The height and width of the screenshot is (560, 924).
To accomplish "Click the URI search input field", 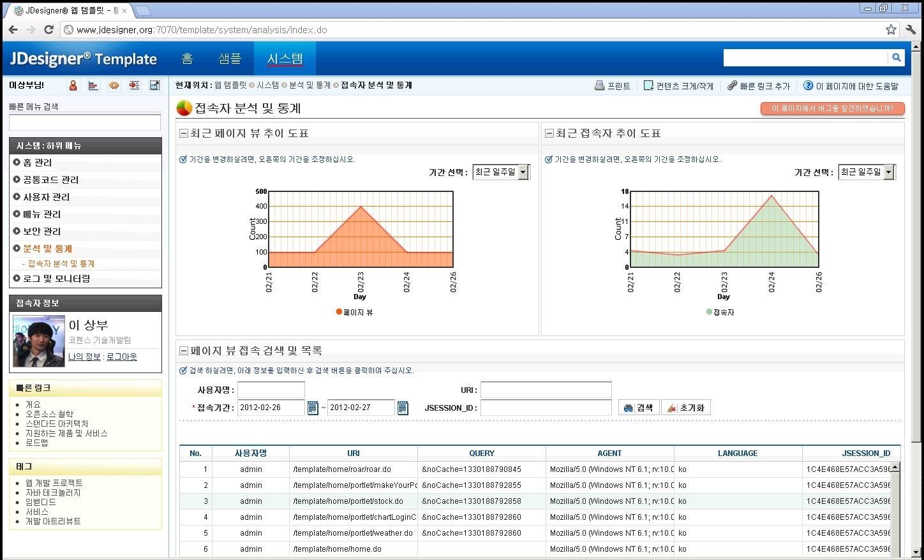I will pyautogui.click(x=546, y=390).
